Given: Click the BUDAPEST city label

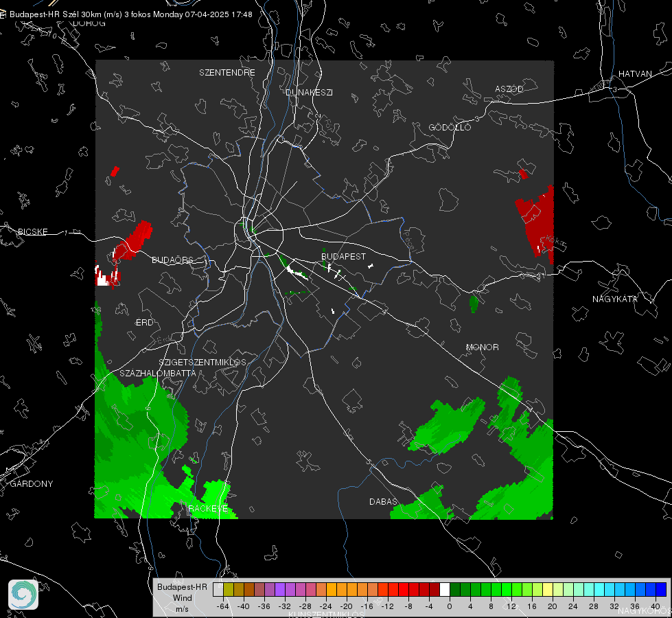Looking at the screenshot, I should 343,256.
